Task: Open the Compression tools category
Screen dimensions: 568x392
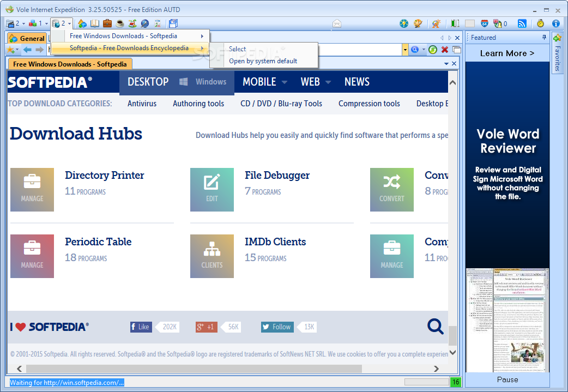Action: [x=369, y=104]
